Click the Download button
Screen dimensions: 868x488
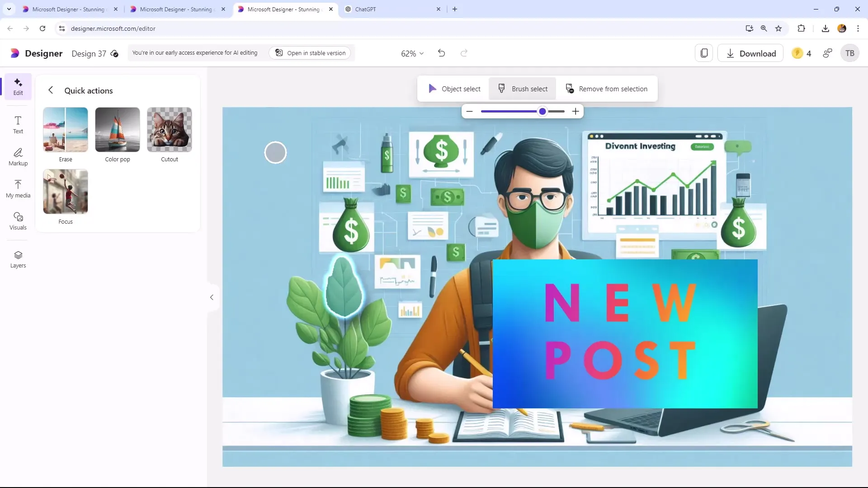752,53
